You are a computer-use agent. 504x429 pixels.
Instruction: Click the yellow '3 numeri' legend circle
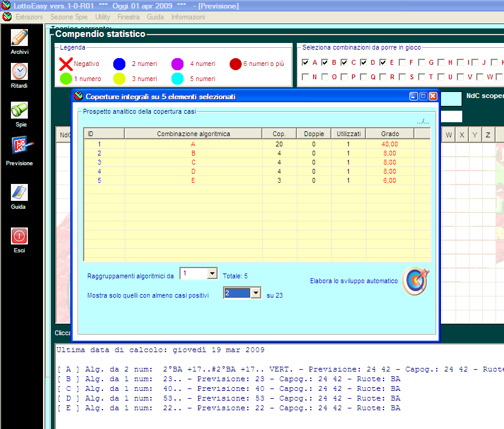(x=119, y=79)
